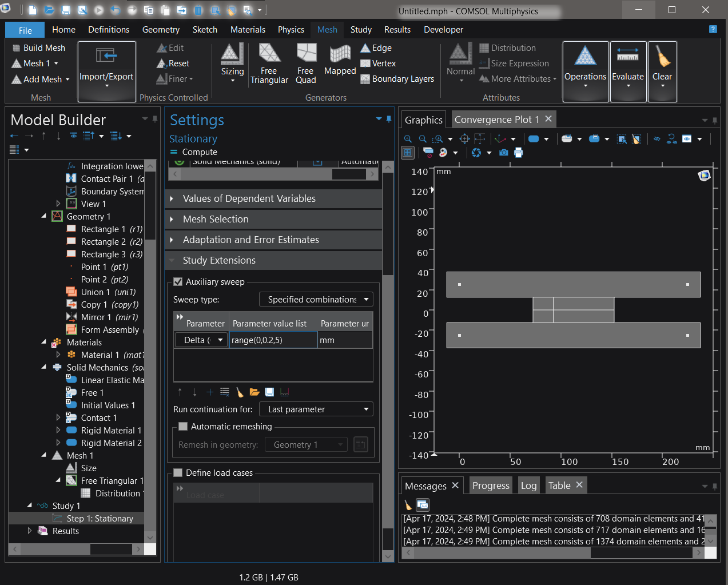The height and width of the screenshot is (585, 728).
Task: Click the print icon in Graphics toolbar
Action: point(518,153)
